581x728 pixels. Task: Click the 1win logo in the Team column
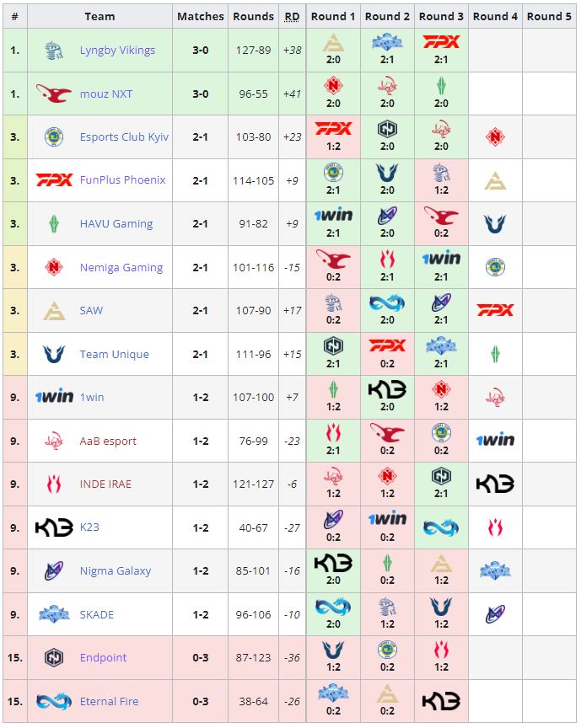tap(54, 398)
